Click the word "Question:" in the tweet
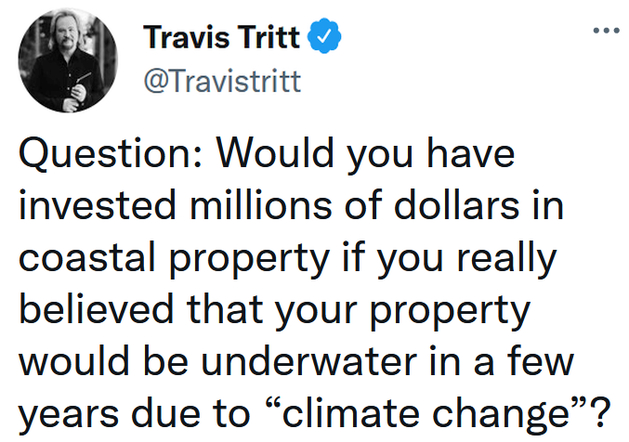 coord(110,155)
